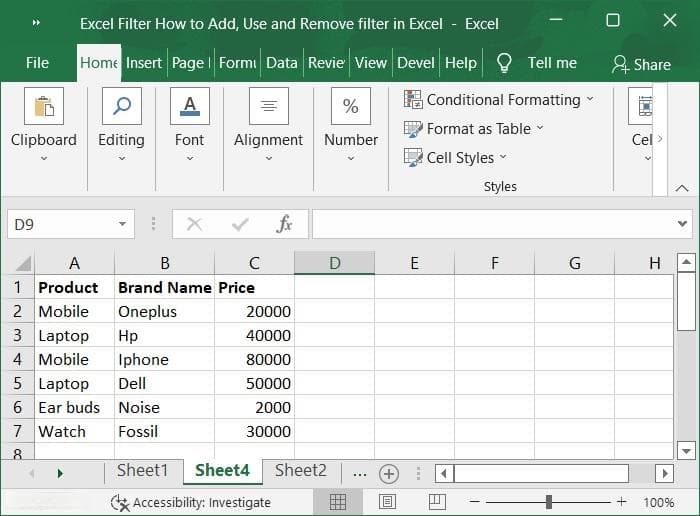The height and width of the screenshot is (516, 700).
Task: Click the horizontal scrollbar thumb
Action: click(x=541, y=474)
